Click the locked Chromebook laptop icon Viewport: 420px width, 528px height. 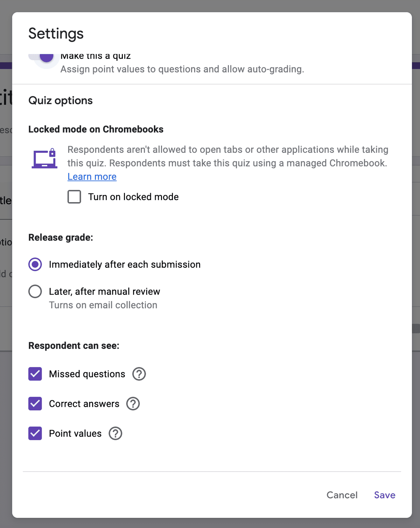(44, 159)
